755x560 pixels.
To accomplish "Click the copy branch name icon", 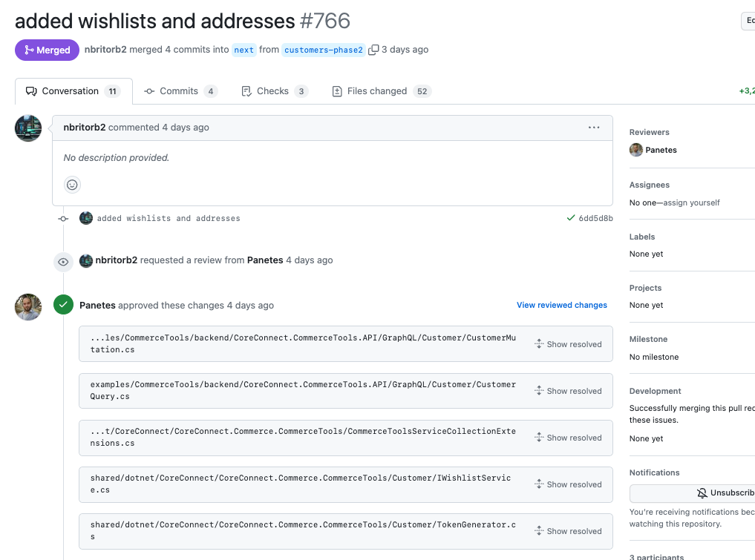I will [x=374, y=50].
